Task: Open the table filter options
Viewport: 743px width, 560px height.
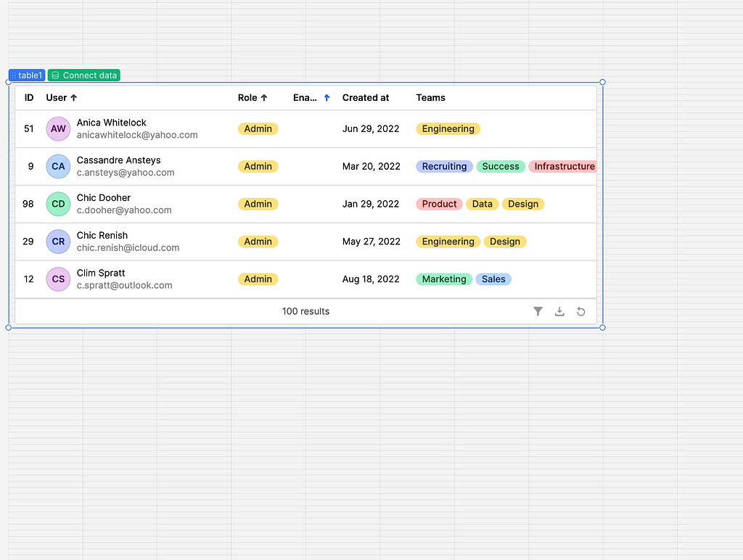Action: click(x=538, y=311)
